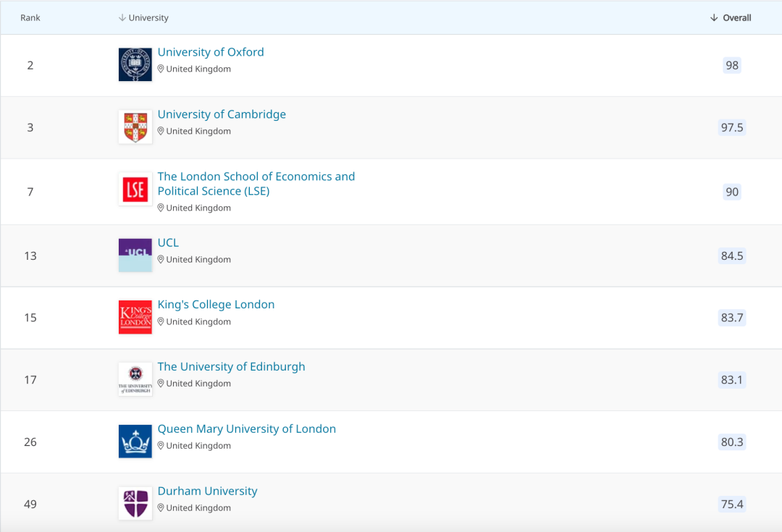Click the Queen Mary crown logo
This screenshot has height=532, width=782.
(135, 442)
